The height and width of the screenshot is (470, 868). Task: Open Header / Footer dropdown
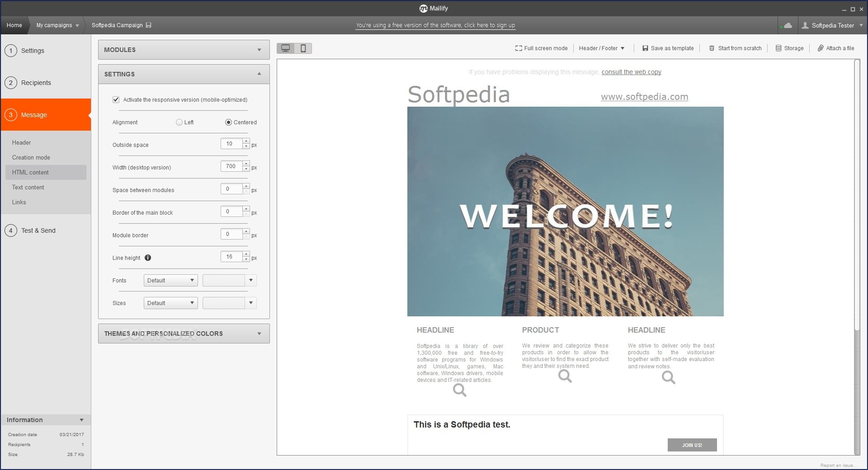click(601, 48)
